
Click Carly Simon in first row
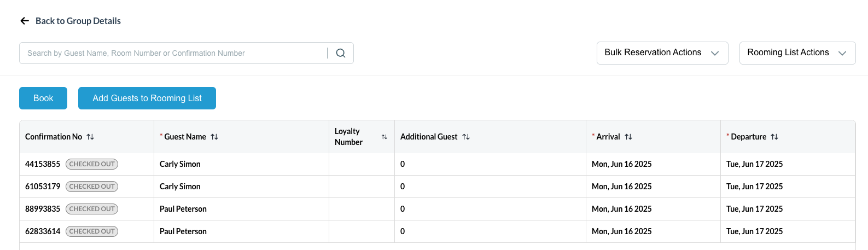point(180,164)
